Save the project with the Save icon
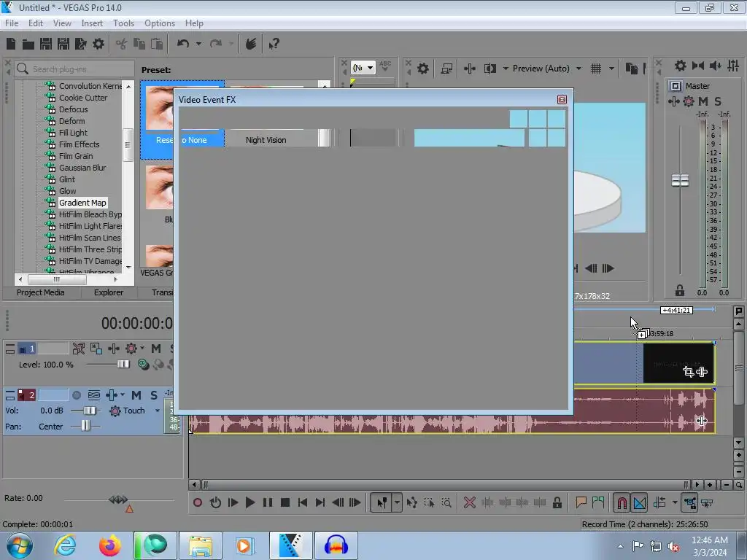 (x=46, y=44)
